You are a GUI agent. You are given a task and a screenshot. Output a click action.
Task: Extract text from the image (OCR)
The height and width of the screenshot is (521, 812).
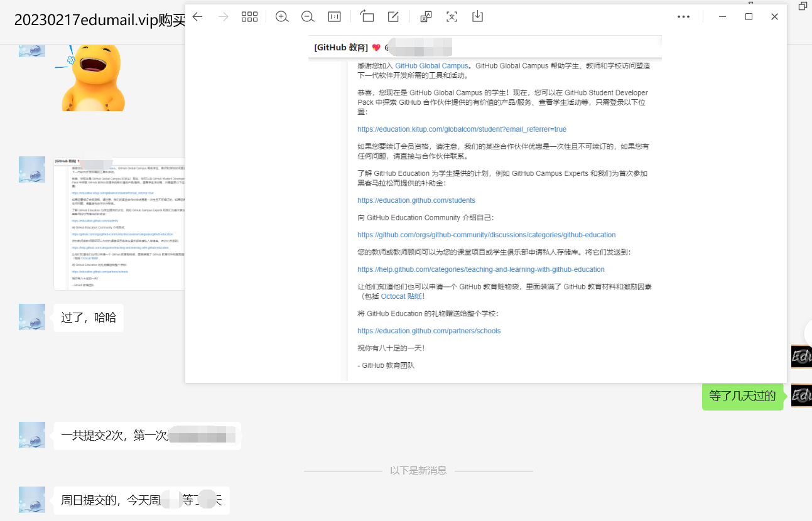point(452,17)
